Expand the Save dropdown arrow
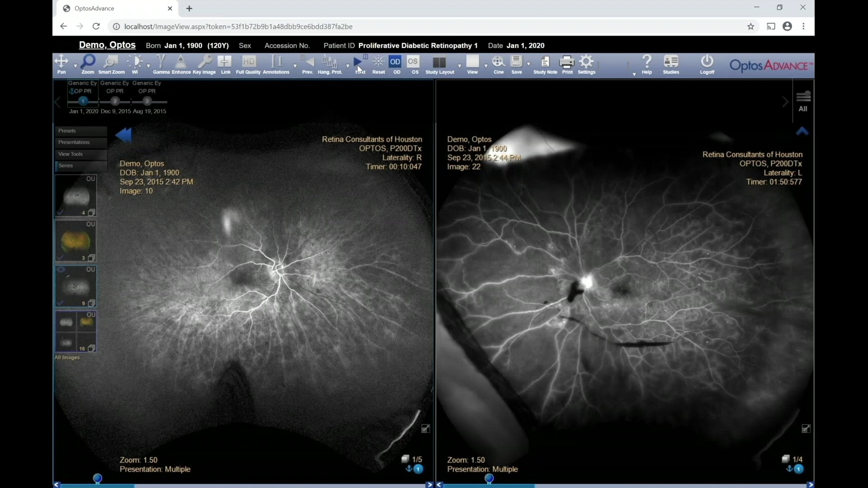The width and height of the screenshot is (868, 488). 528,65
